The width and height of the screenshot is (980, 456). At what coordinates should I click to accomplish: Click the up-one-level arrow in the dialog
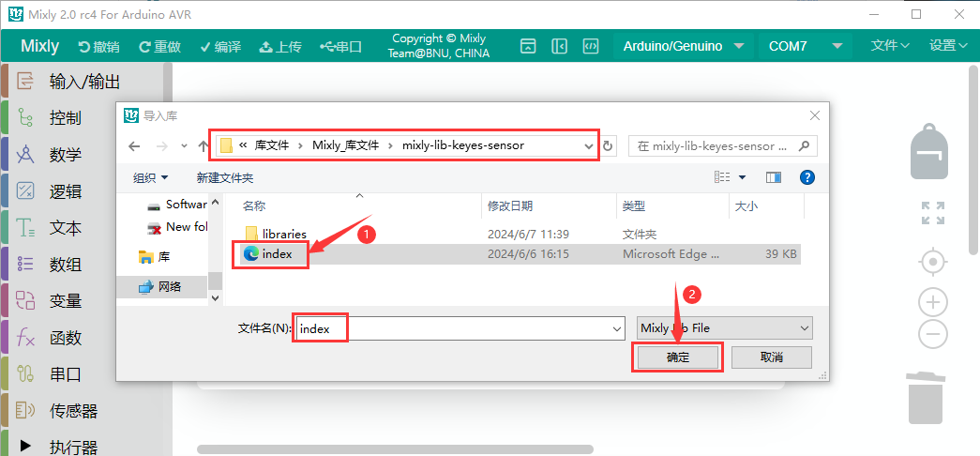click(x=204, y=145)
